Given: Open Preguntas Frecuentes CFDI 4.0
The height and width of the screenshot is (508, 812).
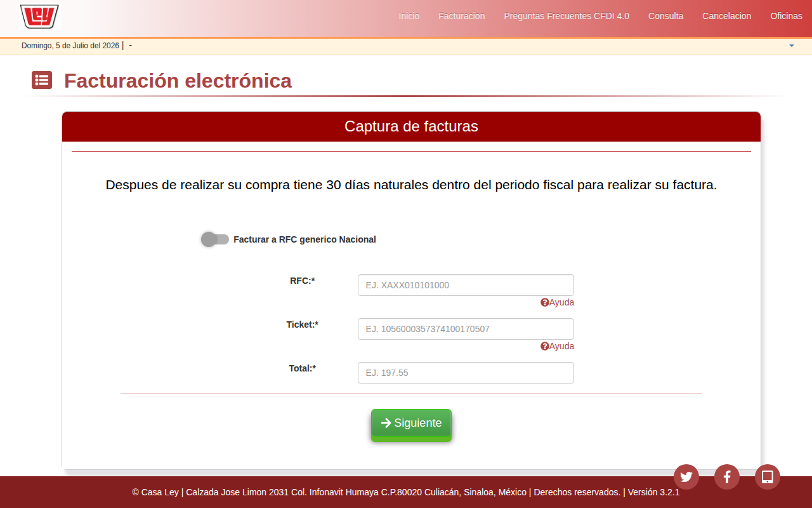Looking at the screenshot, I should click(x=566, y=16).
